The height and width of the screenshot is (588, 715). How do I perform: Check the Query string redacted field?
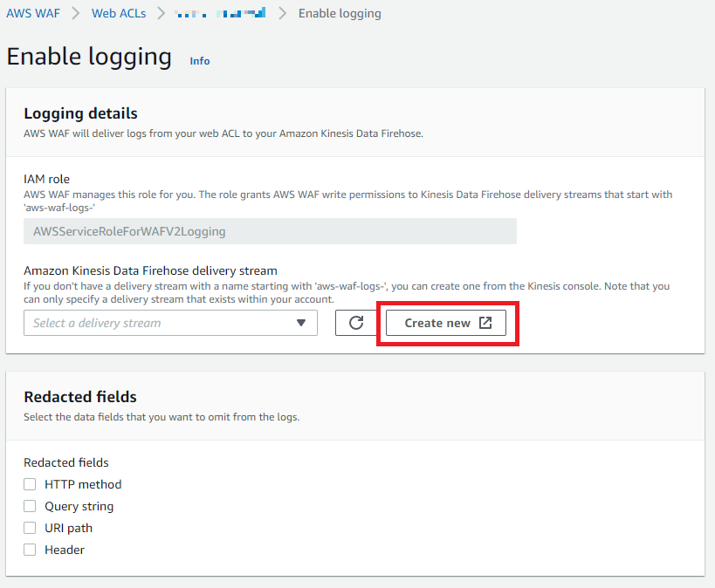click(x=30, y=506)
